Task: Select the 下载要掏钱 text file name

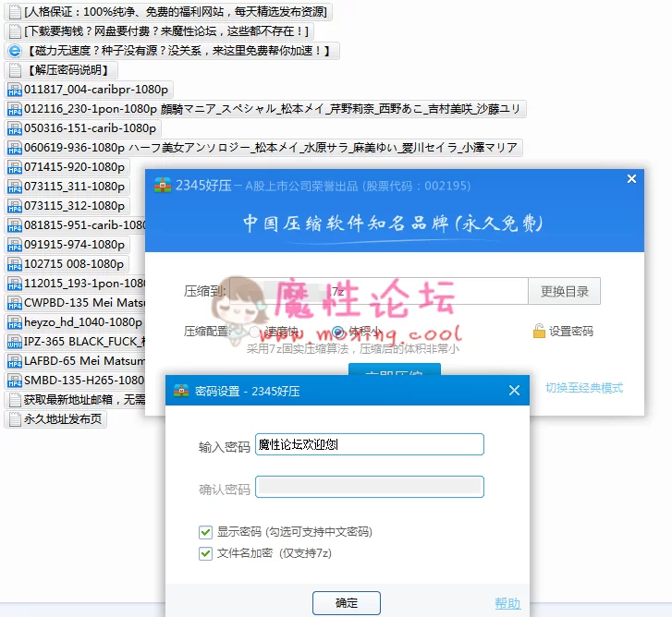Action: tap(166, 31)
